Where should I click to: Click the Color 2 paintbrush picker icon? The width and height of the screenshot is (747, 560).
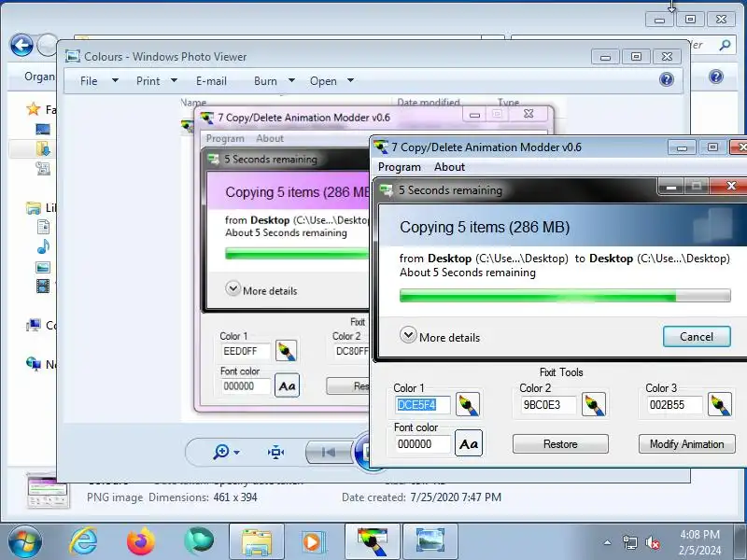[594, 404]
